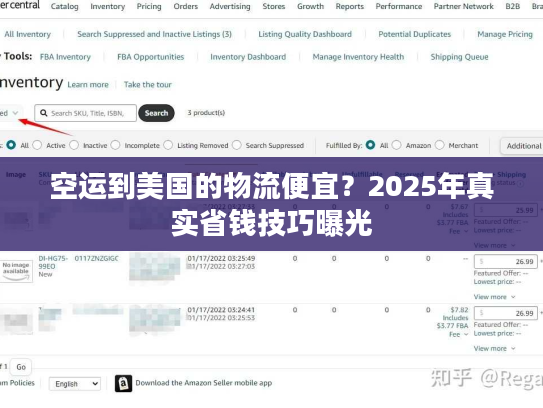
Task: Open the Inventory menu
Action: coord(108,7)
